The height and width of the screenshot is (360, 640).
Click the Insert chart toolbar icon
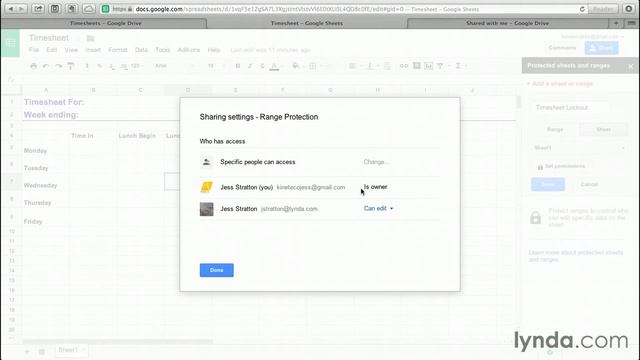pos(428,66)
